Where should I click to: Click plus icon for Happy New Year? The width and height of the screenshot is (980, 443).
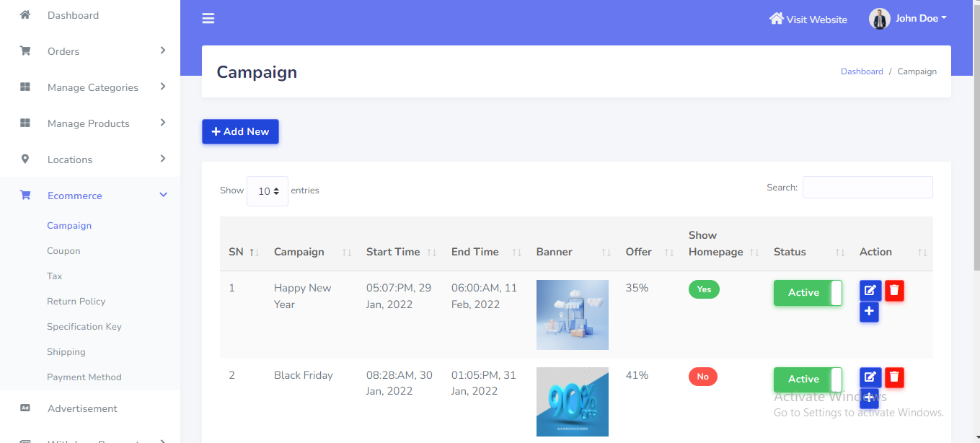pyautogui.click(x=869, y=312)
